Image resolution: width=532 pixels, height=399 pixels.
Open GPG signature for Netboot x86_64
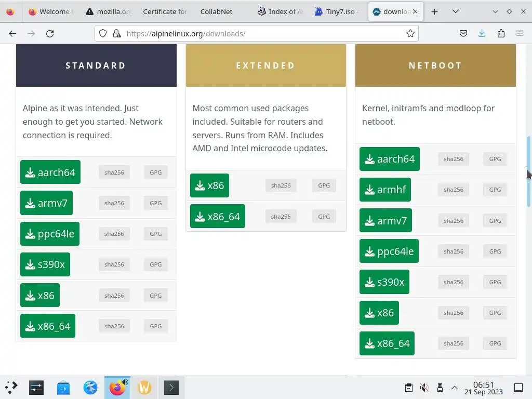pyautogui.click(x=495, y=343)
